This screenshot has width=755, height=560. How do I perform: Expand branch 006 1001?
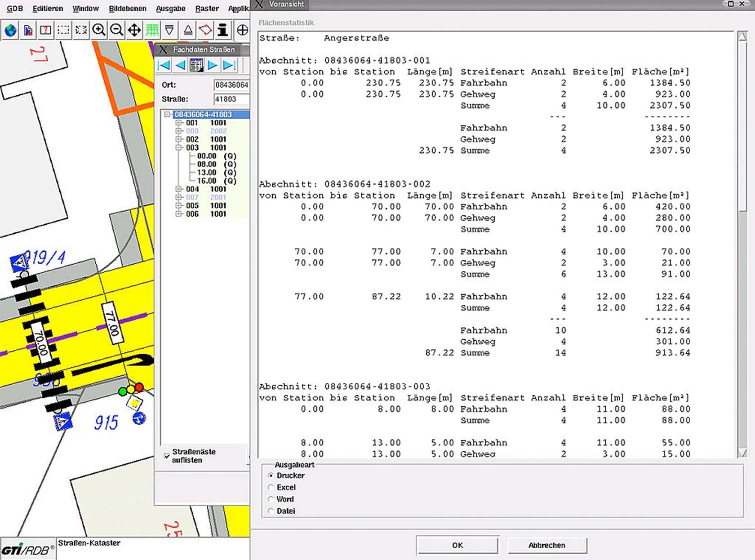click(x=178, y=214)
